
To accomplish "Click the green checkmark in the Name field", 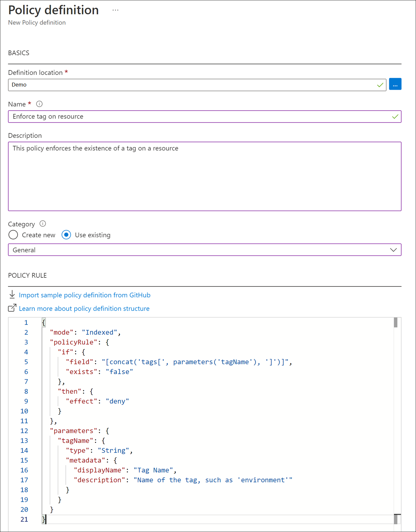I will click(x=395, y=117).
